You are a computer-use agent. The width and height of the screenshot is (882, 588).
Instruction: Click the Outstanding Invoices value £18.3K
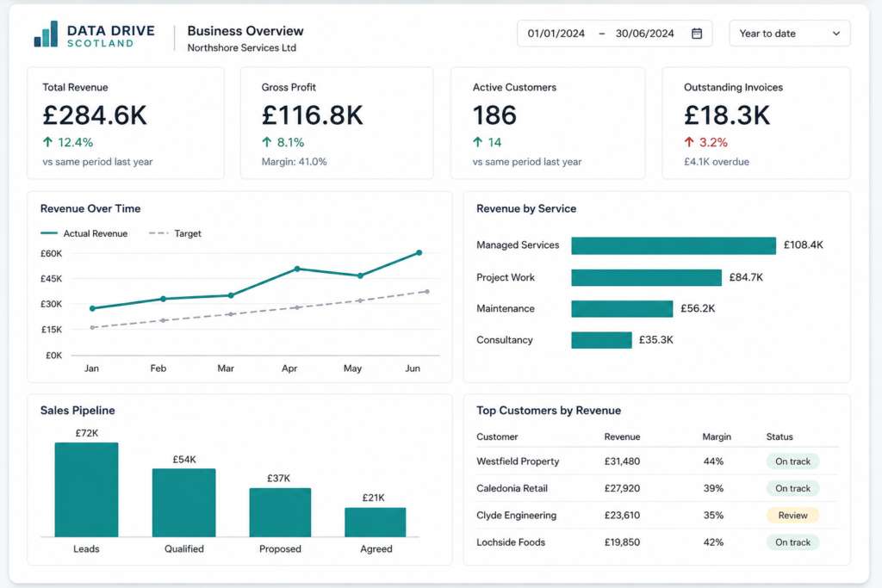click(x=727, y=115)
